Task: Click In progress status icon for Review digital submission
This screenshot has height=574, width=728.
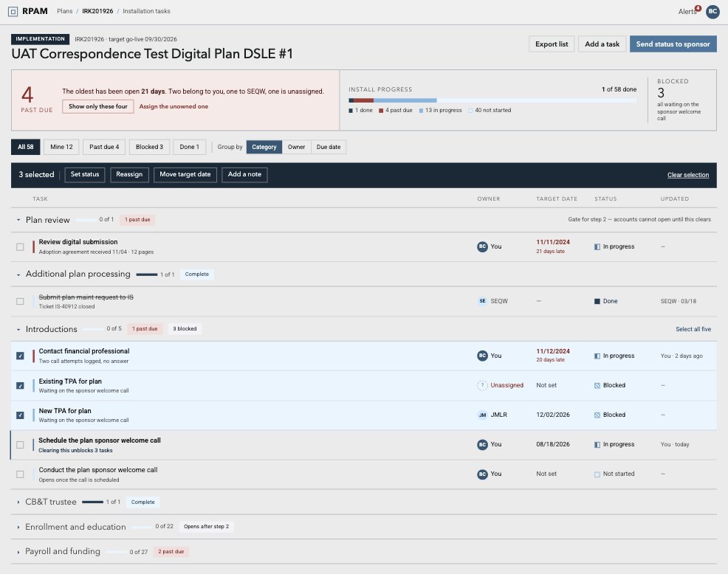Action: (x=597, y=247)
